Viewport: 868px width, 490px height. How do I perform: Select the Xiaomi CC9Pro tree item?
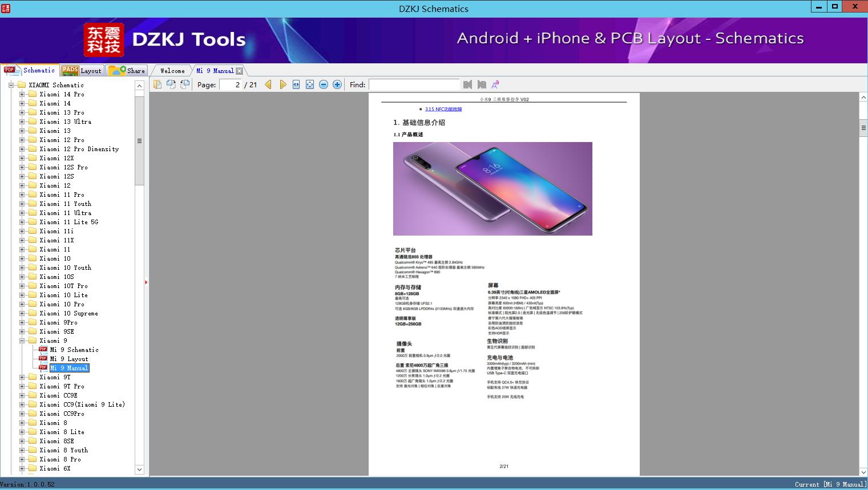pyautogui.click(x=62, y=414)
